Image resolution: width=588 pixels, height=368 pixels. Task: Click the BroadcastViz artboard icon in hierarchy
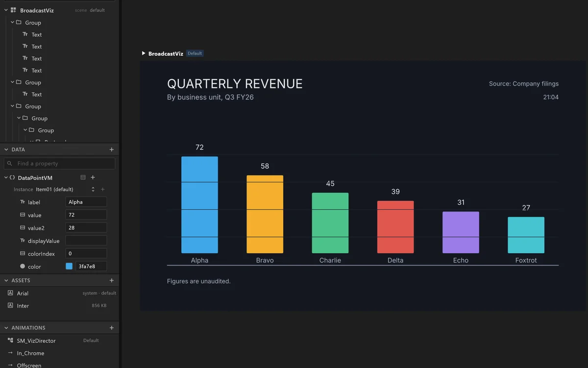click(x=13, y=10)
